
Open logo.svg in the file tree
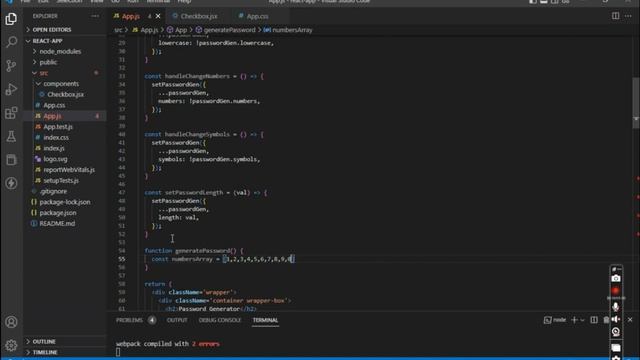click(55, 159)
